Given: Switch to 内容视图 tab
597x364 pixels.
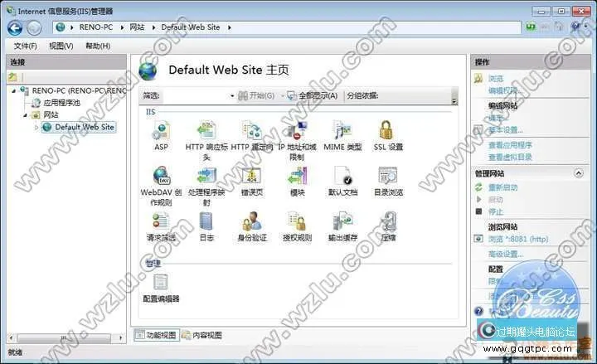Looking at the screenshot, I should pos(202,335).
